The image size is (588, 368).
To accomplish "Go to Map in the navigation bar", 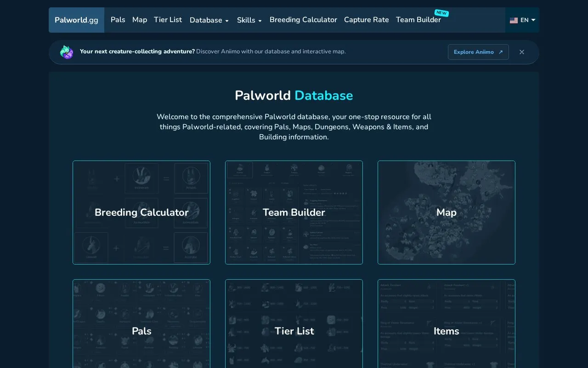I will pos(140,20).
